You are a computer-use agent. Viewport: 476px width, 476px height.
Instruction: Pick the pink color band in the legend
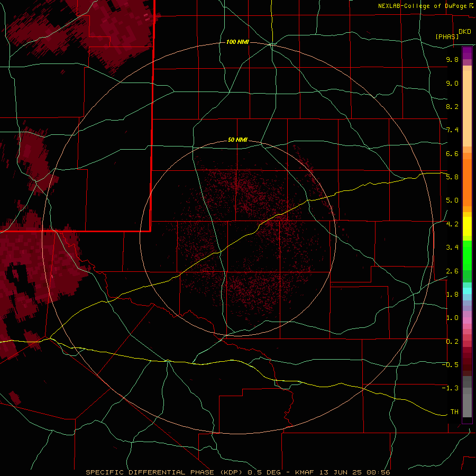[x=467, y=321]
